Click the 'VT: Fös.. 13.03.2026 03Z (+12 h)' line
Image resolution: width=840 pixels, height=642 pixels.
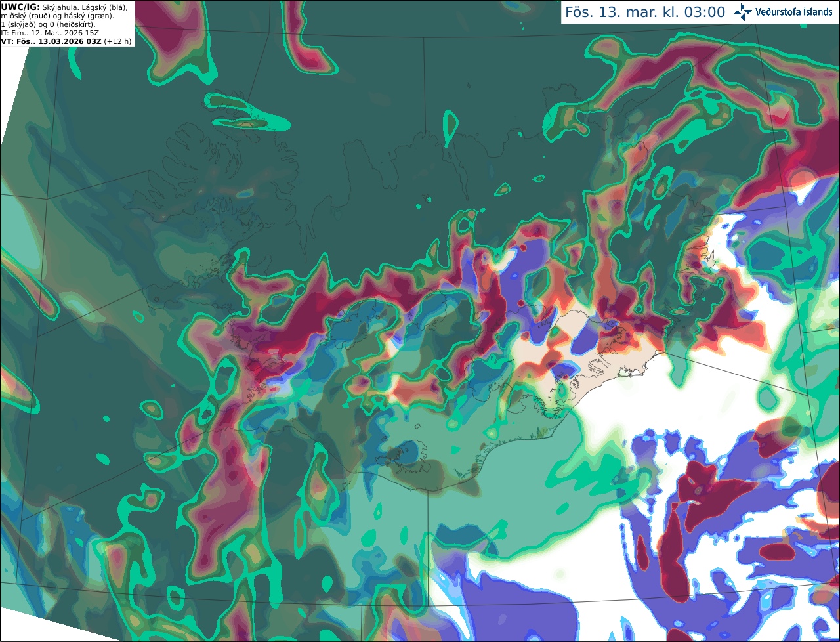click(x=66, y=41)
